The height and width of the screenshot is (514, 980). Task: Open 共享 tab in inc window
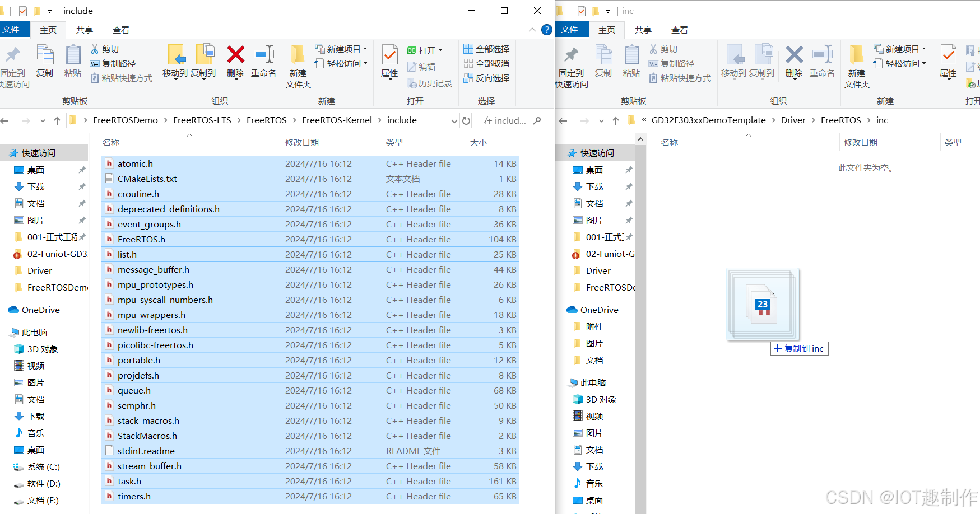643,30
